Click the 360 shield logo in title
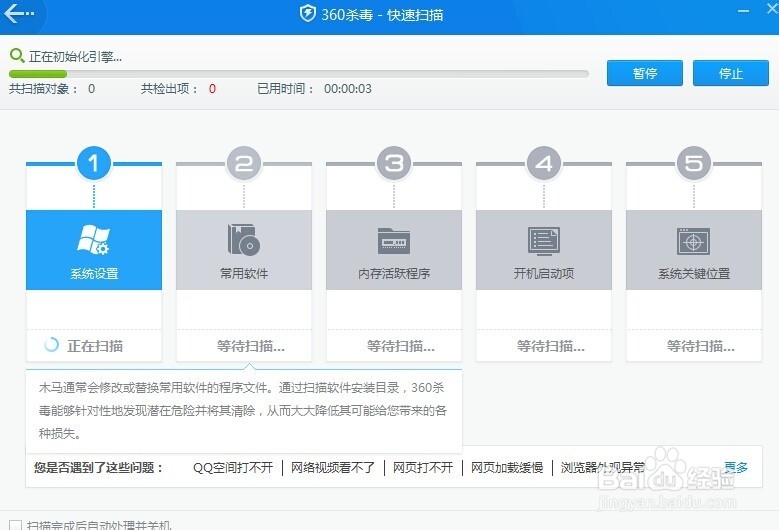This screenshot has width=779, height=530. click(x=308, y=14)
